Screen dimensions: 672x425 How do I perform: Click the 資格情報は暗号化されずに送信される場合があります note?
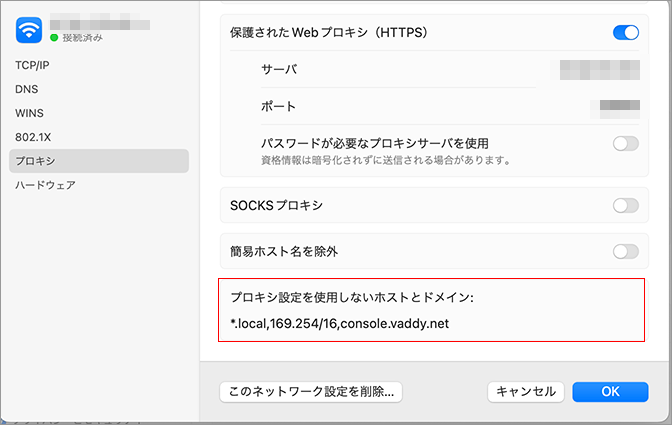(386, 161)
